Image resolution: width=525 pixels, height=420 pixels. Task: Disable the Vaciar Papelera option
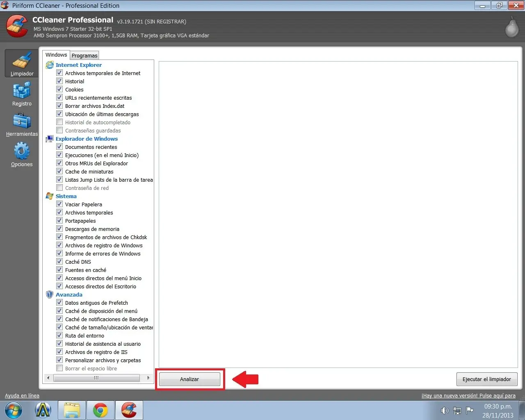pos(59,204)
